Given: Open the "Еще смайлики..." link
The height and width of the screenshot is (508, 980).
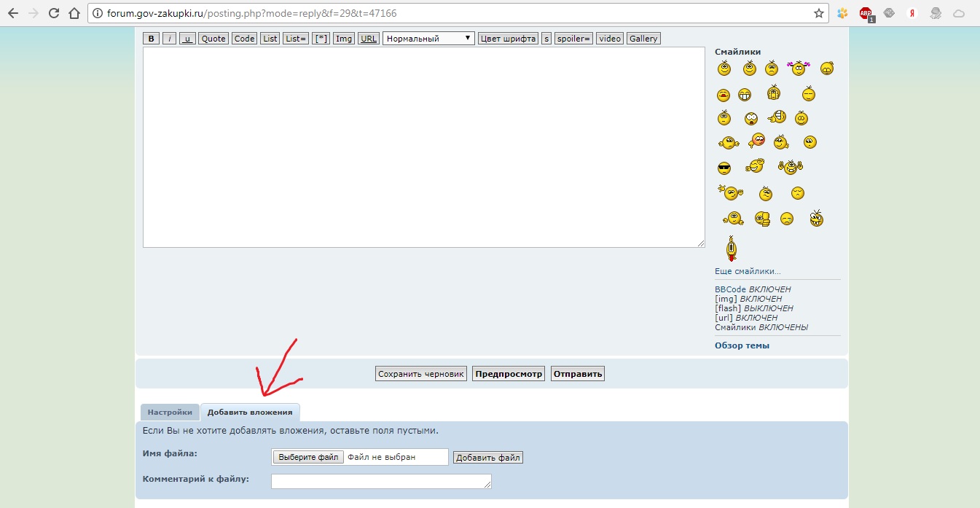Looking at the screenshot, I should point(748,271).
